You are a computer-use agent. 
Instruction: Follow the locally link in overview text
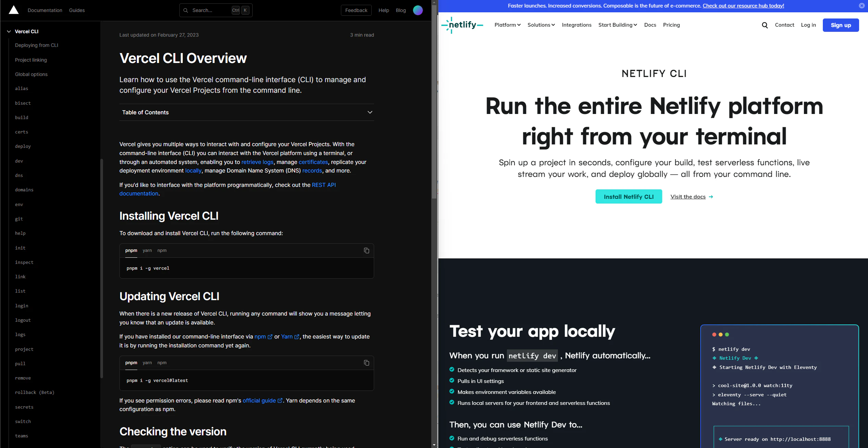[x=193, y=170]
